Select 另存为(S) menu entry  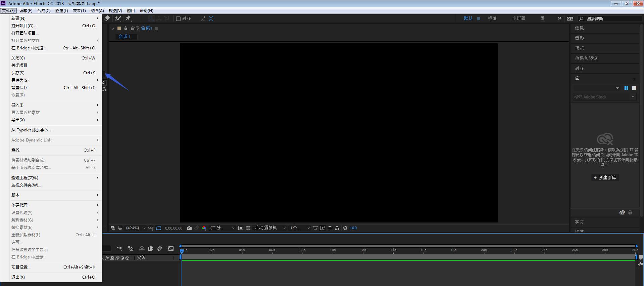pos(55,80)
